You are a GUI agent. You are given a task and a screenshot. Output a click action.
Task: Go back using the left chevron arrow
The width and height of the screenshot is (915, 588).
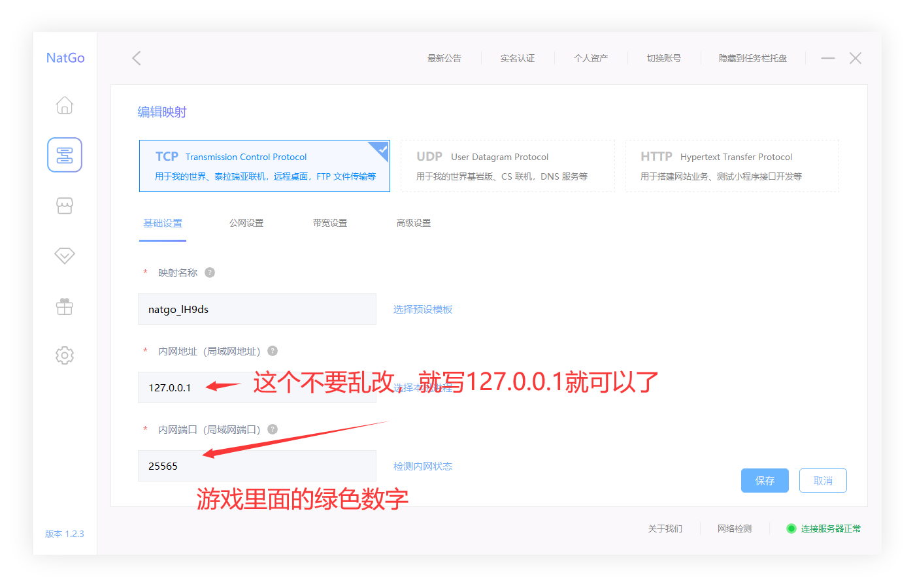coord(137,58)
